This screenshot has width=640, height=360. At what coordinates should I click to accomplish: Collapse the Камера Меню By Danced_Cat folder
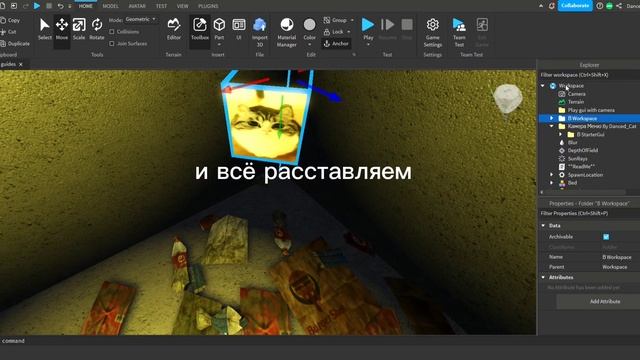551,126
